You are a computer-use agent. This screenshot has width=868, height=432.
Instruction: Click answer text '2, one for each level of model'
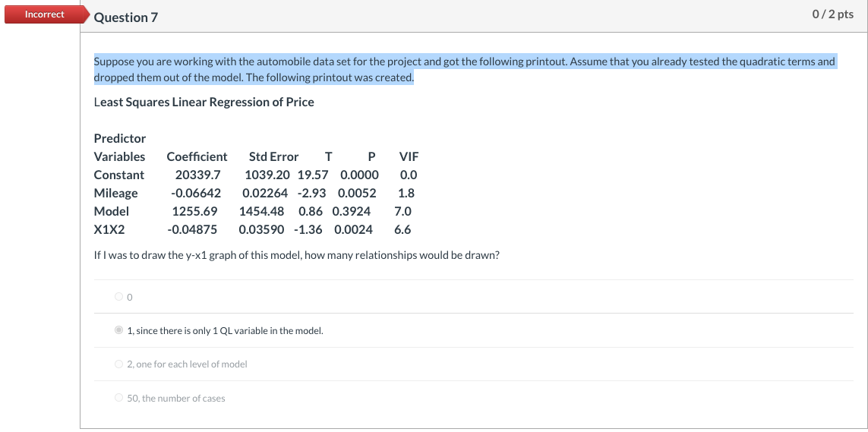coord(187,364)
